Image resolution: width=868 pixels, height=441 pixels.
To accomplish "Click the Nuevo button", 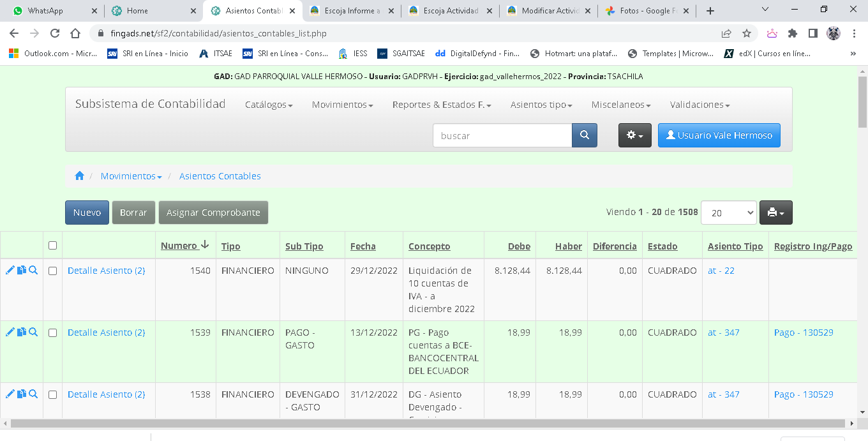I will [87, 213].
